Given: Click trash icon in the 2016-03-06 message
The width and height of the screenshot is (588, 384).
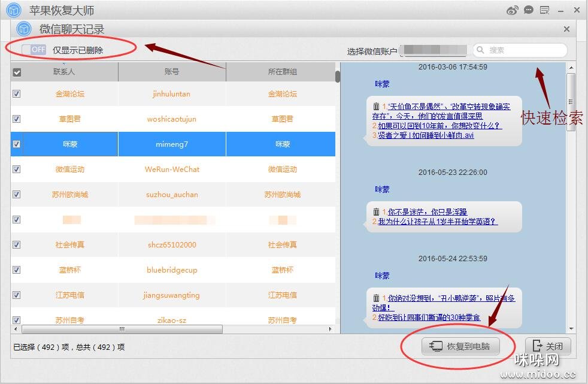Looking at the screenshot, I should [376, 107].
